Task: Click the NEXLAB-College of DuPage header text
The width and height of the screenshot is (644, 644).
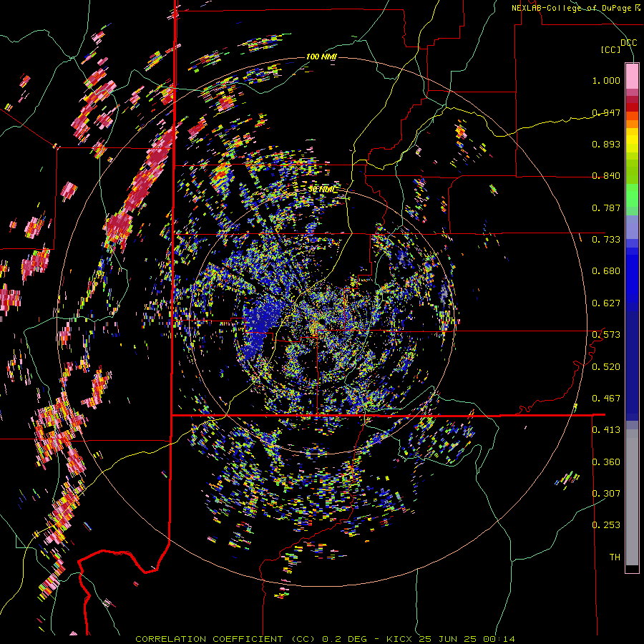Action: (575, 8)
